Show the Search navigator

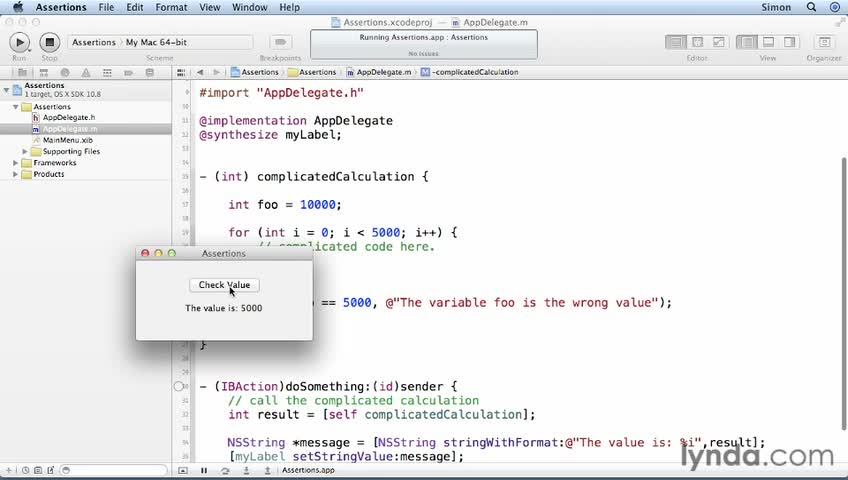(x=65, y=72)
